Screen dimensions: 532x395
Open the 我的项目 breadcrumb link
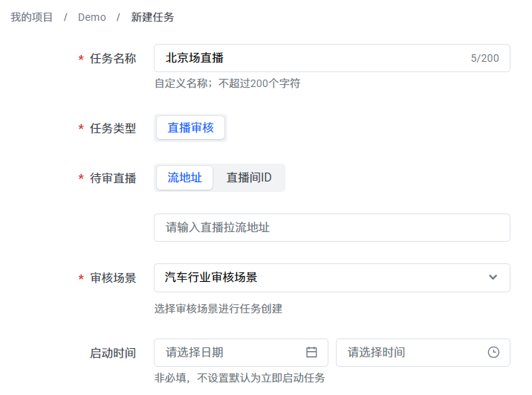pos(31,17)
